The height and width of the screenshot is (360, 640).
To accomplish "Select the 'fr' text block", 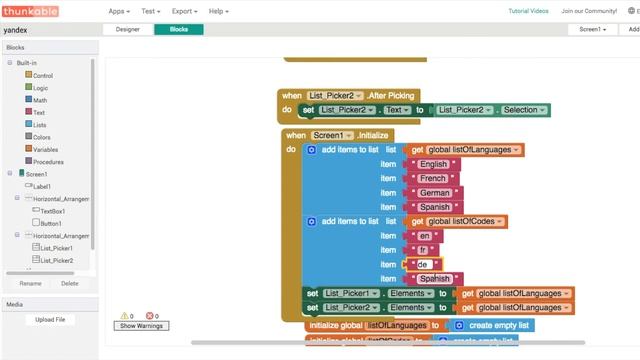I will [x=423, y=250].
